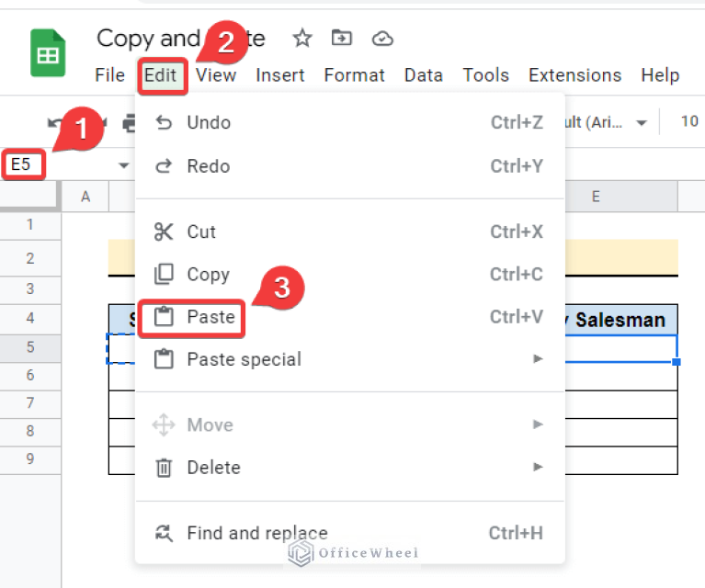
Task: Choose Find and replace
Action: (350, 533)
